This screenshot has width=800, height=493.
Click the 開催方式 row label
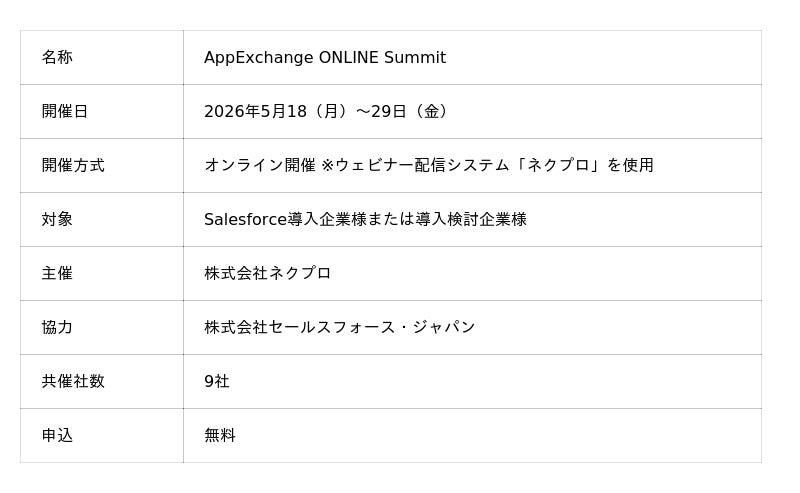(x=73, y=166)
